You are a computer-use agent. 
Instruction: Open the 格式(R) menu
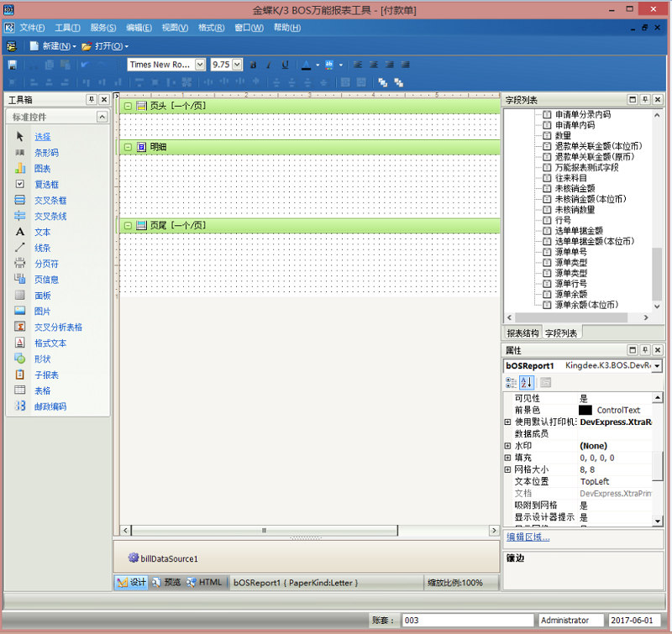pyautogui.click(x=211, y=28)
